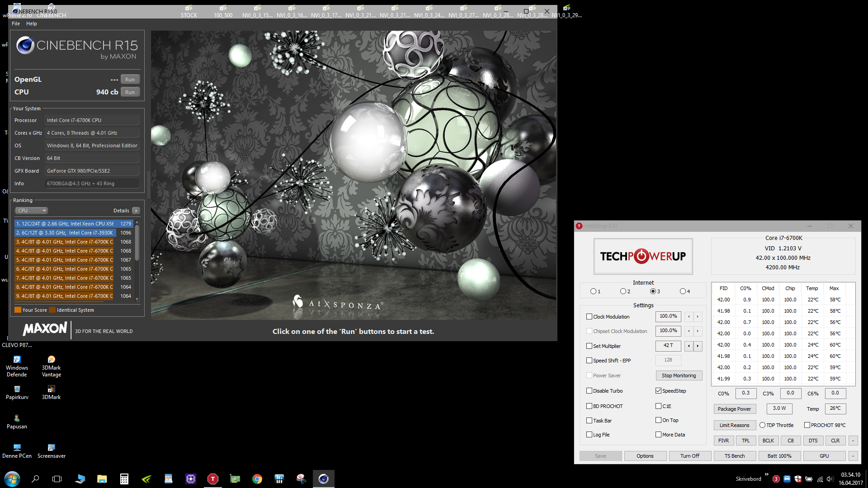Screen dimensions: 868x488
Task: Click the minus button beside GPU
Action: pos(853,456)
